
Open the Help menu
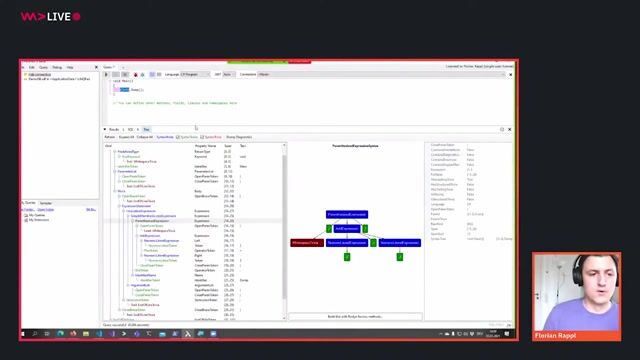click(x=70, y=67)
